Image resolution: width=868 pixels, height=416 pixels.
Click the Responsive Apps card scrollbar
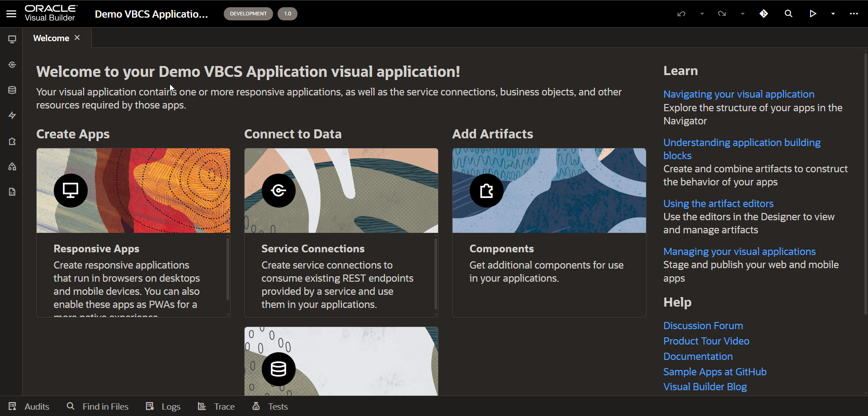click(227, 269)
